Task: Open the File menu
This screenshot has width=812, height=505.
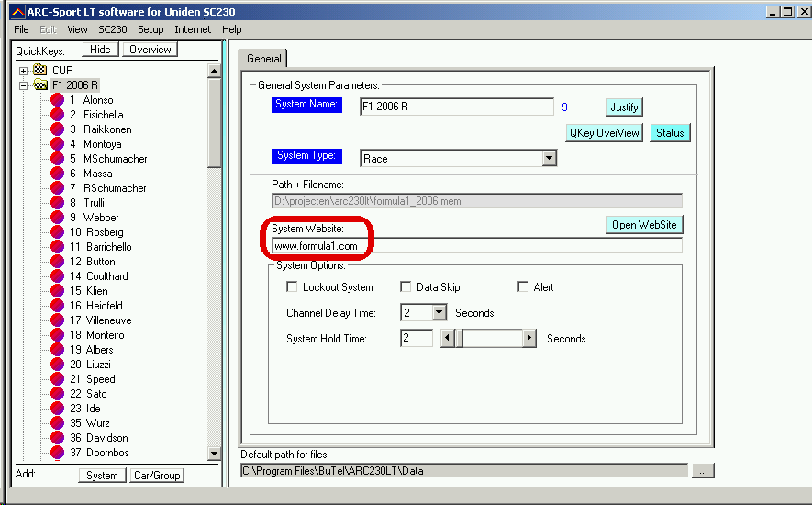Action: point(21,29)
